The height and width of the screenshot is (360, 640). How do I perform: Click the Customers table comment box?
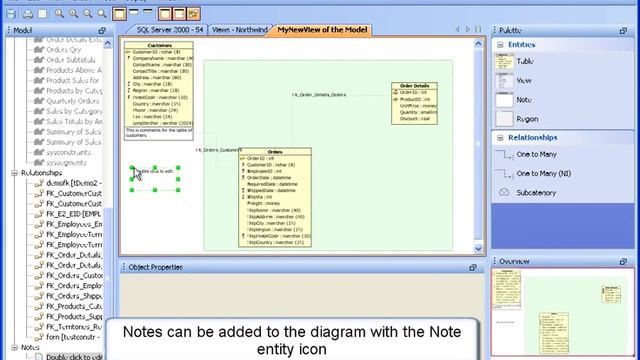(x=159, y=133)
